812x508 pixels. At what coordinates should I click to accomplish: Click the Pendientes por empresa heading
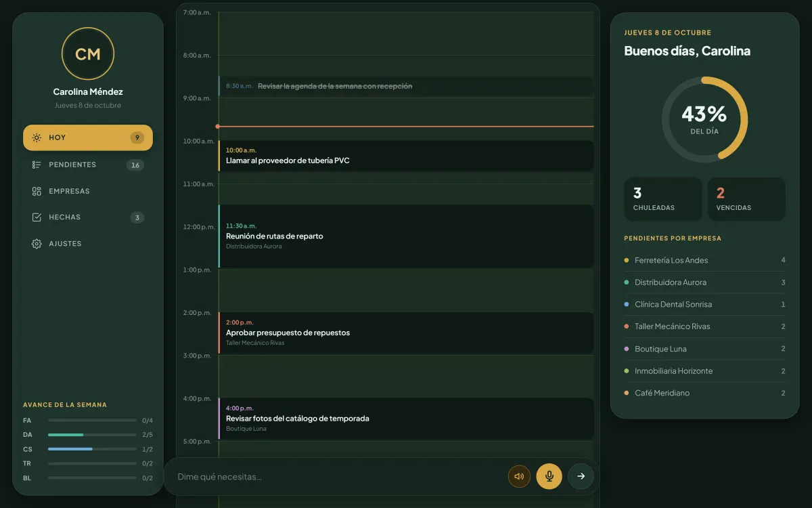point(673,238)
